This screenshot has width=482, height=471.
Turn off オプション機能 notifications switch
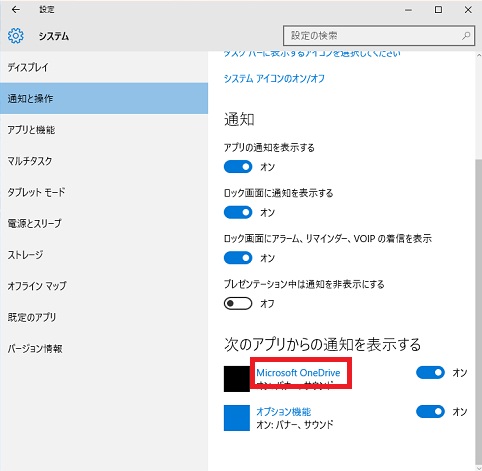(x=430, y=412)
